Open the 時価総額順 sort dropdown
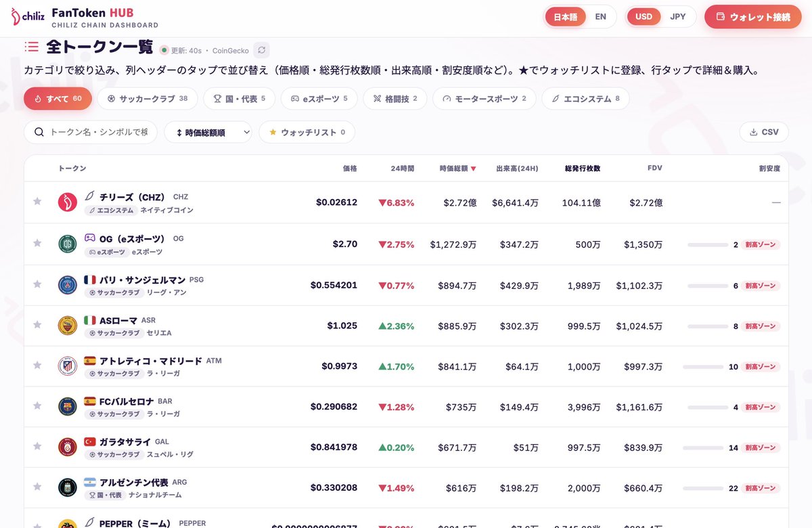This screenshot has width=812, height=528. pos(208,132)
